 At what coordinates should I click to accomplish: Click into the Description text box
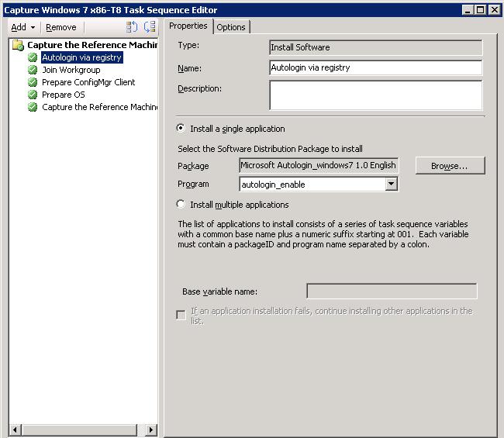click(376, 95)
